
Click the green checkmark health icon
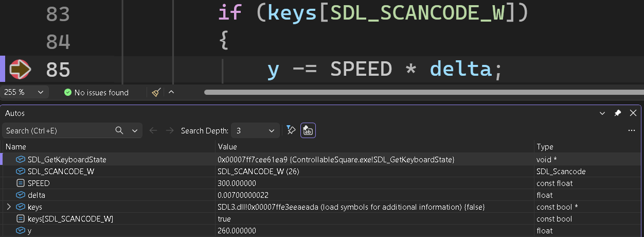[x=67, y=93]
